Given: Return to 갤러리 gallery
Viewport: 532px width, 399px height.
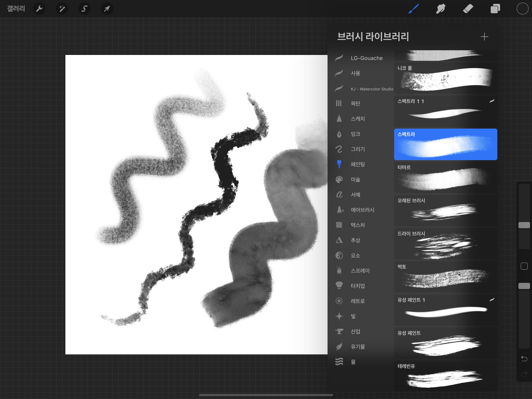Looking at the screenshot, I should point(16,9).
